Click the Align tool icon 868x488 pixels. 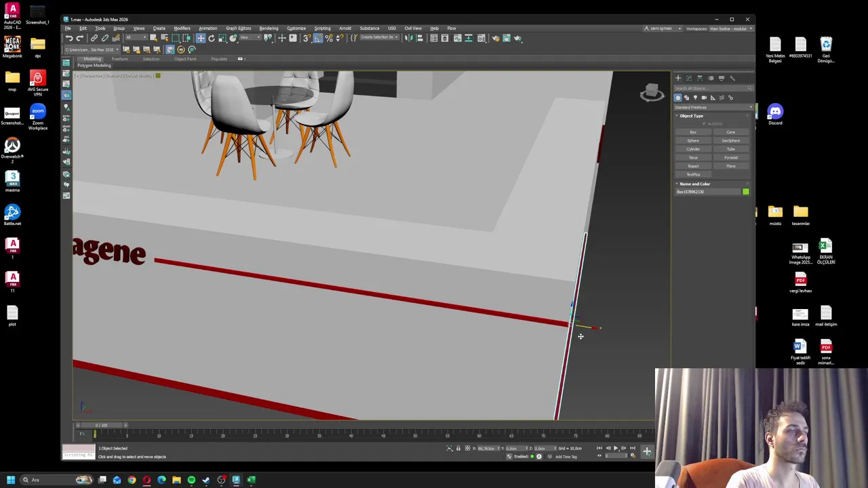[x=419, y=38]
